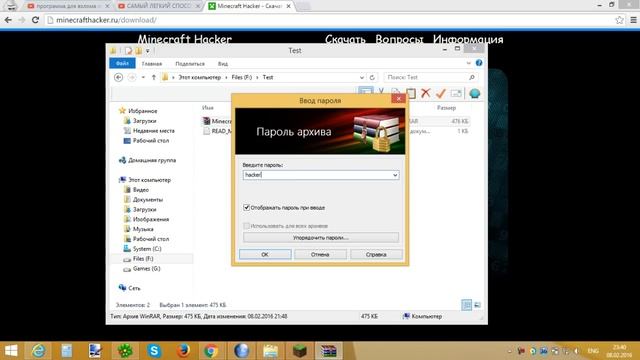Screen dimensions: 640x360
Task: Expand the ribbon with the chevron near Help
Action: click(468, 63)
